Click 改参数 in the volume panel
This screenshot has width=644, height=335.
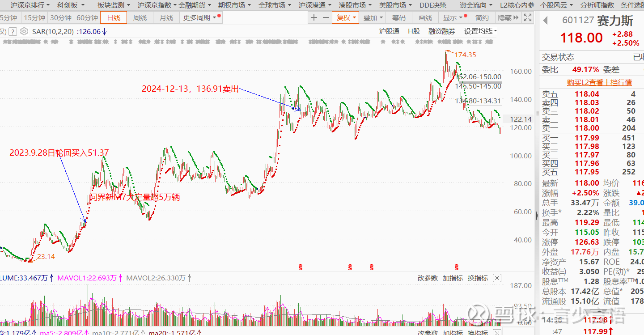pyautogui.click(x=428, y=278)
